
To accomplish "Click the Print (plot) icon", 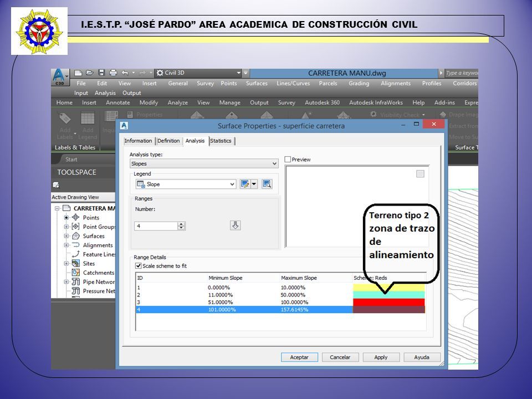I will click(113, 73).
